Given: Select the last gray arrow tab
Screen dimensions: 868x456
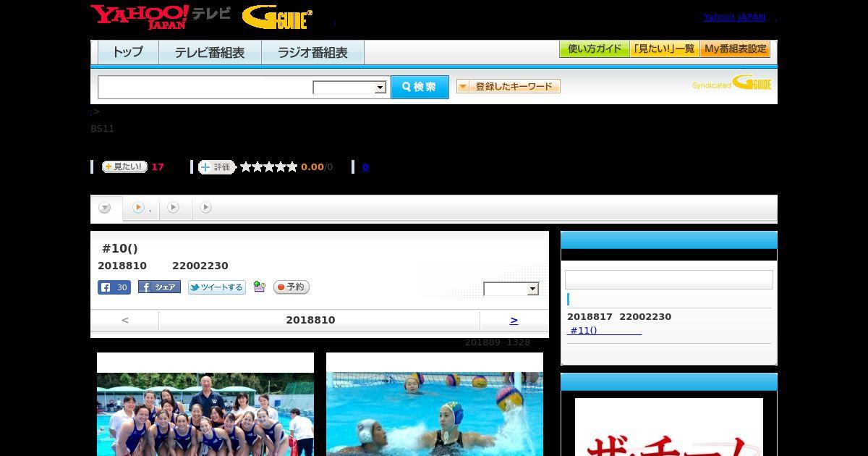Looking at the screenshot, I should 206,208.
